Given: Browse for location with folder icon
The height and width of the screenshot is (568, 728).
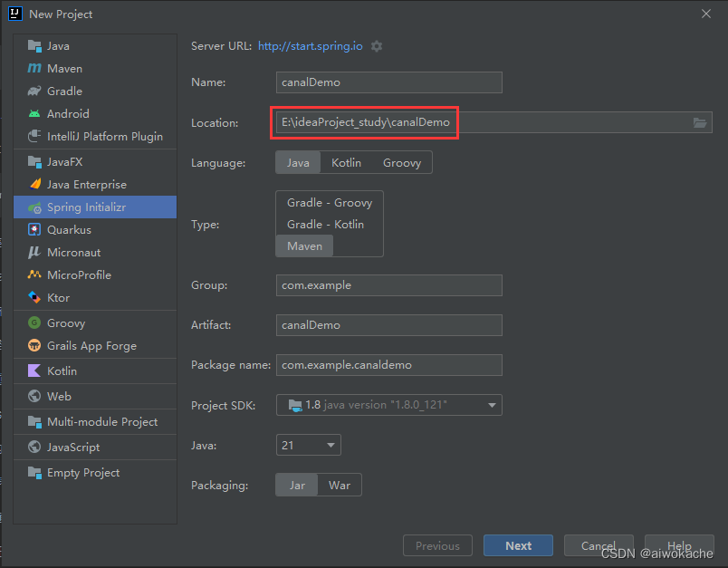Looking at the screenshot, I should (x=700, y=122).
